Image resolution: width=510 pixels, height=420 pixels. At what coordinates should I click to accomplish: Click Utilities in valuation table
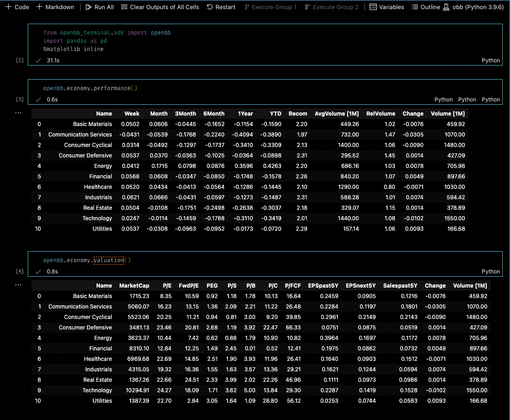(x=102, y=401)
